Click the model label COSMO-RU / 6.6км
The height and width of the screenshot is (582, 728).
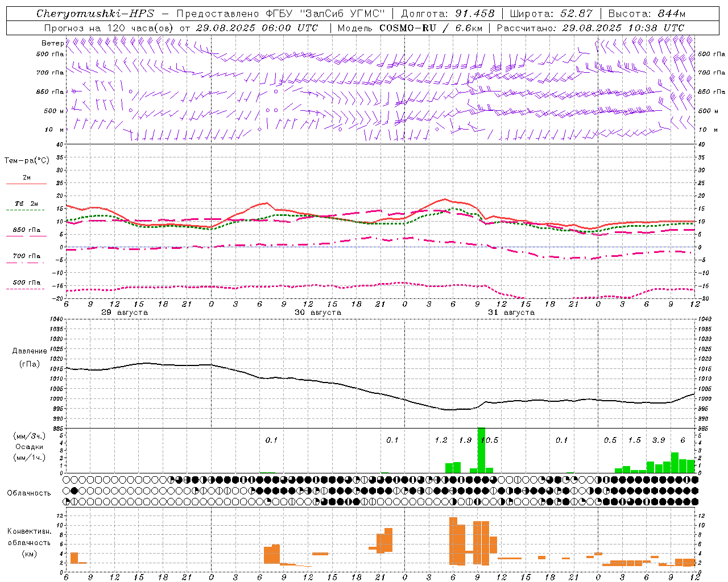(x=431, y=28)
